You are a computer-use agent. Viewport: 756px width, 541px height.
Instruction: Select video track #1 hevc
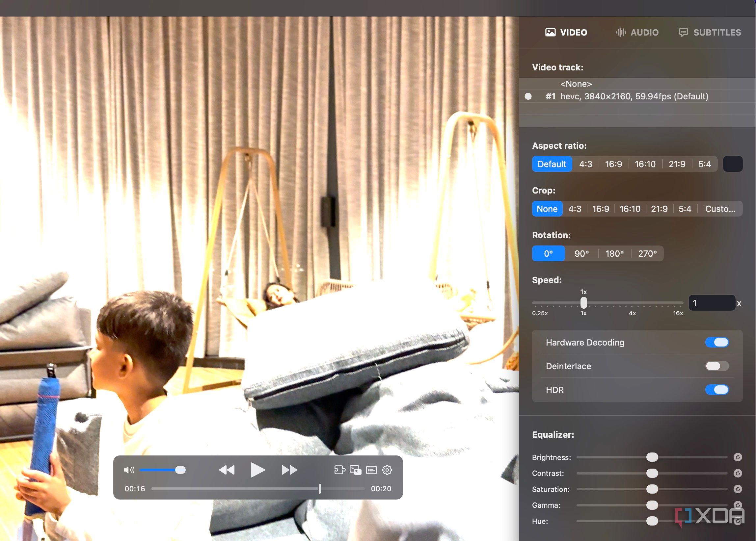click(637, 96)
